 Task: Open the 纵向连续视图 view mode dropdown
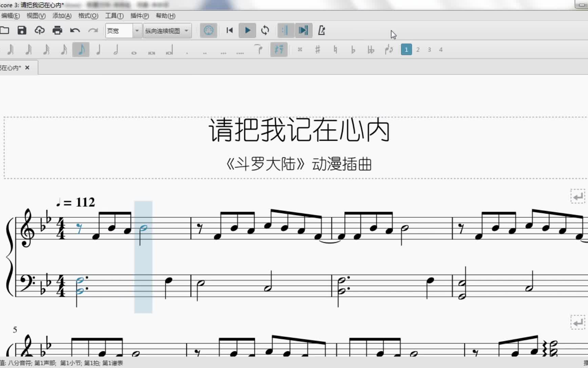pos(167,31)
